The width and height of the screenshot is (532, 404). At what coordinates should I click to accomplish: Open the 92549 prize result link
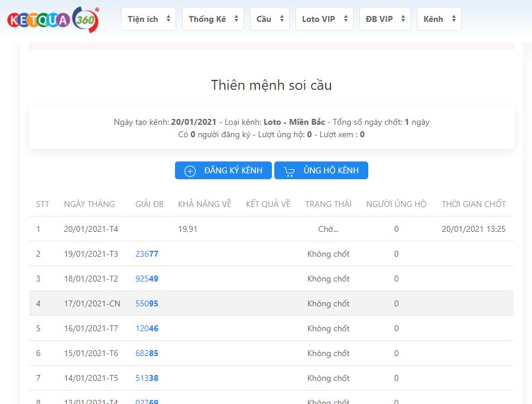coord(147,279)
